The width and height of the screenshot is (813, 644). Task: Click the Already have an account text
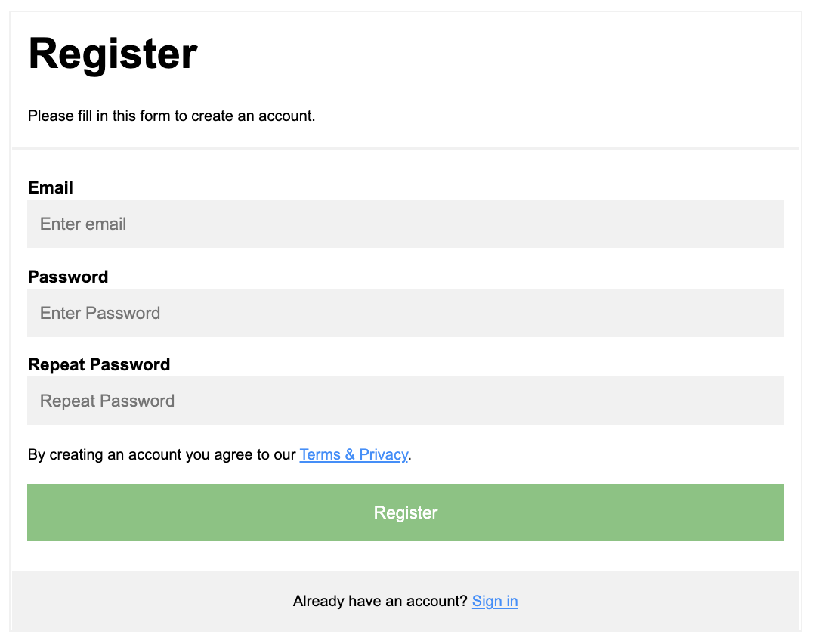(x=379, y=601)
